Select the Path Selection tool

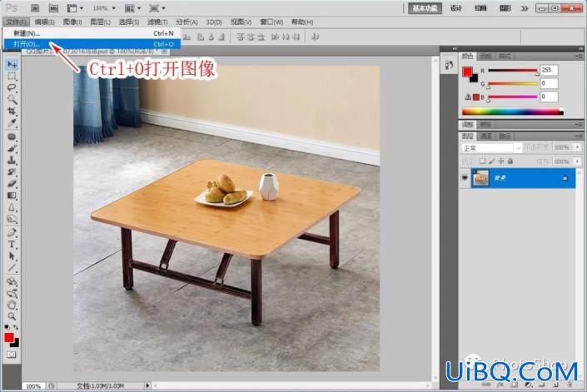[x=12, y=256]
